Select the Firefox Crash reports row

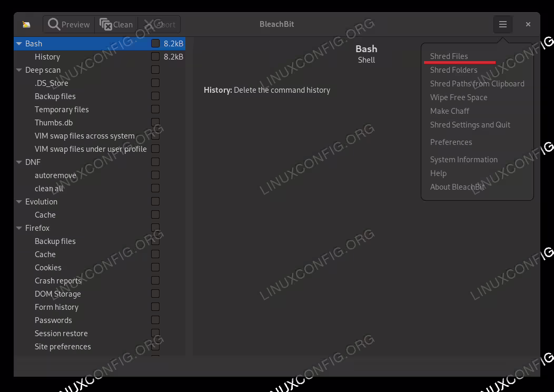[100, 281]
